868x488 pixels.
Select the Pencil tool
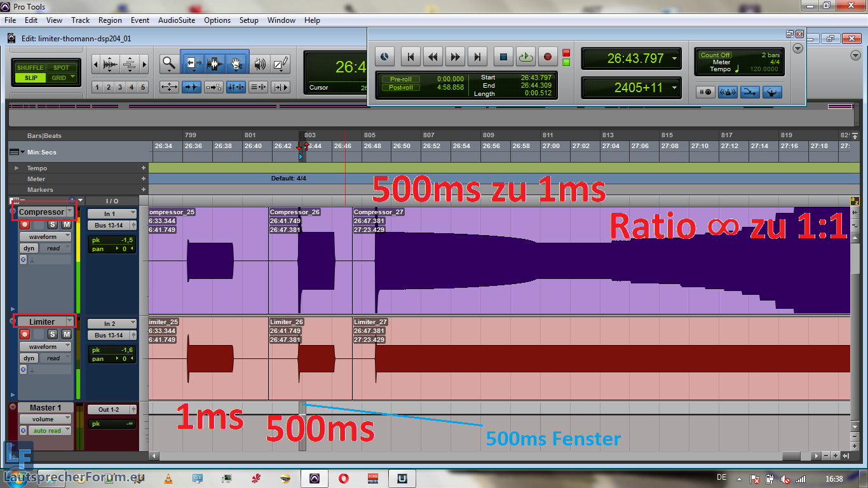[x=280, y=64]
